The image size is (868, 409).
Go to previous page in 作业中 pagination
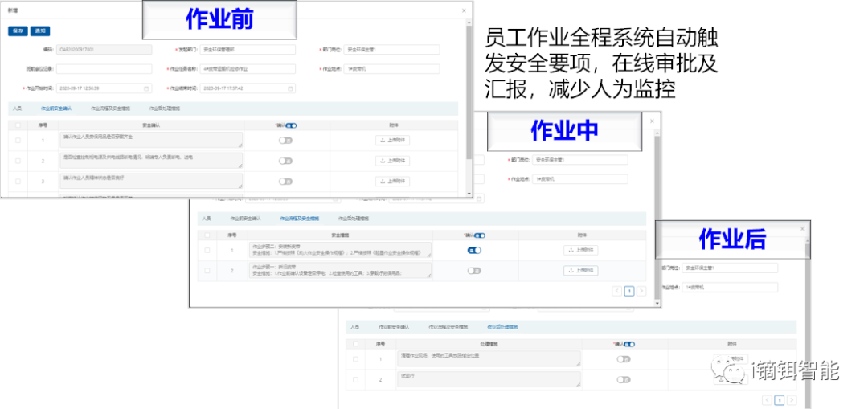[x=616, y=291]
